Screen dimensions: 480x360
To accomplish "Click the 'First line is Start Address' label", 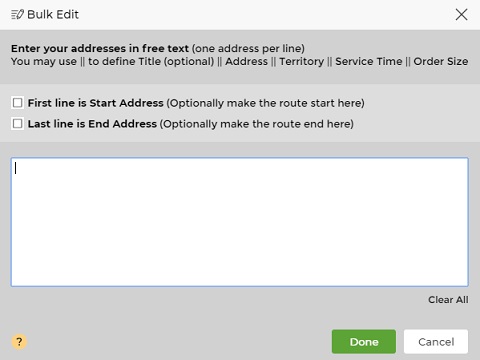I will tap(96, 103).
